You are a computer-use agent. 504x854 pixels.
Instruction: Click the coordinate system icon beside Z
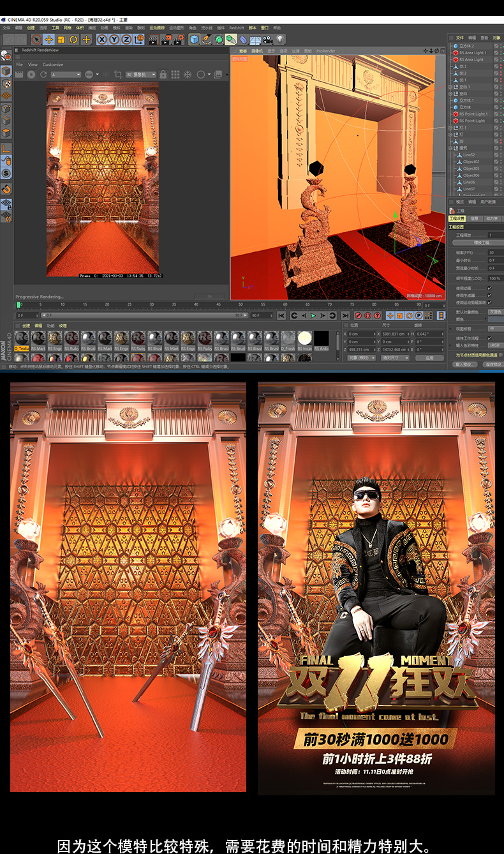138,40
